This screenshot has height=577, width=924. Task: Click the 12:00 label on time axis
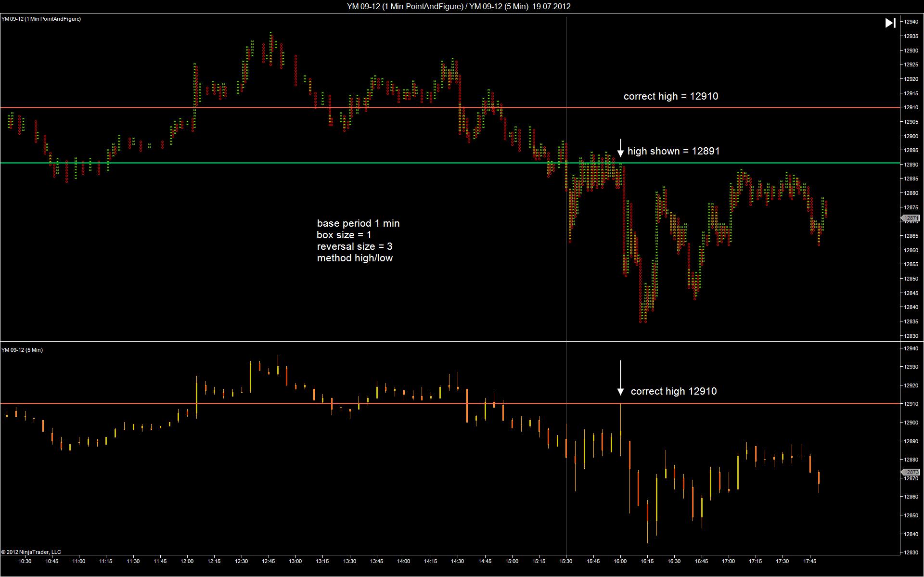(x=187, y=561)
